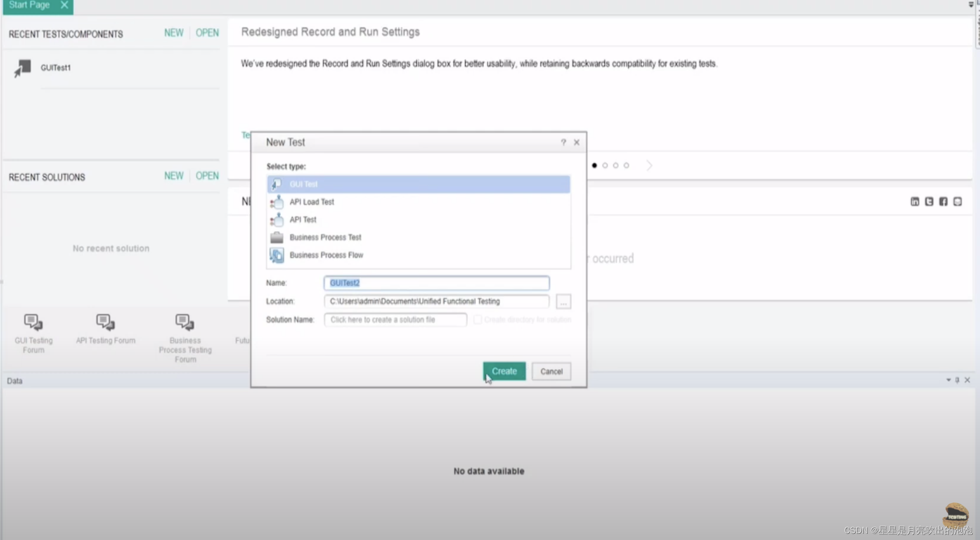This screenshot has width=980, height=540.
Task: Select the fourth carousel dot
Action: [626, 165]
